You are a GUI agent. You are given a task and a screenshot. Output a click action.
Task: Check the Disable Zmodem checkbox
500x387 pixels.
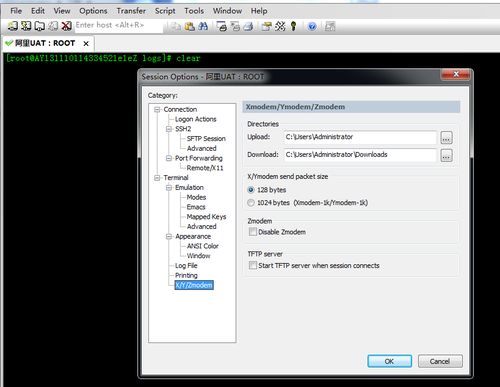[x=253, y=232]
